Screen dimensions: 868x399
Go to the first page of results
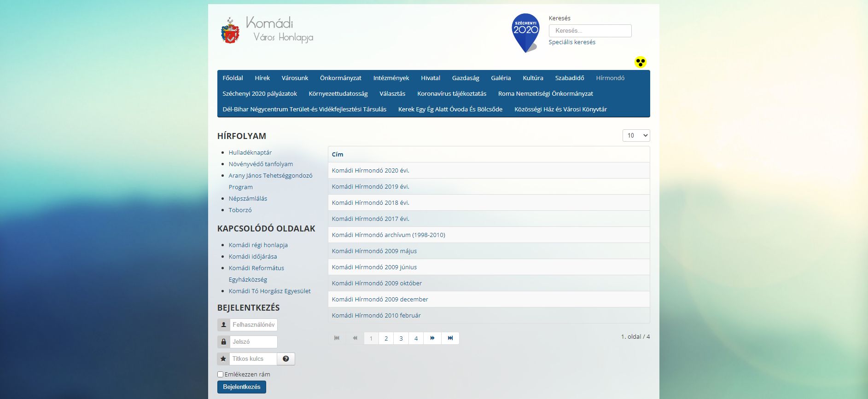(x=337, y=338)
